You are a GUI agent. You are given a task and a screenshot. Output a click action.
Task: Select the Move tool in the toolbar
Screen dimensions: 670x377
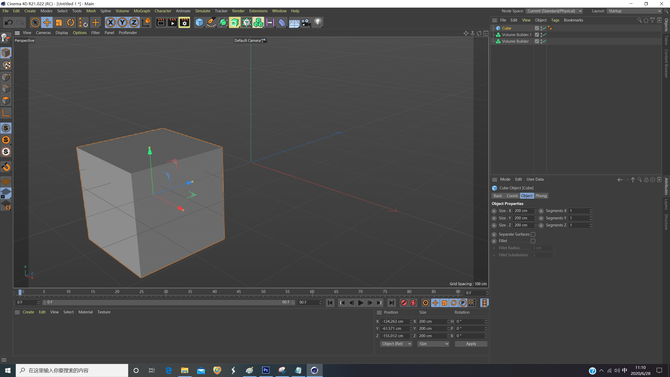tap(47, 22)
